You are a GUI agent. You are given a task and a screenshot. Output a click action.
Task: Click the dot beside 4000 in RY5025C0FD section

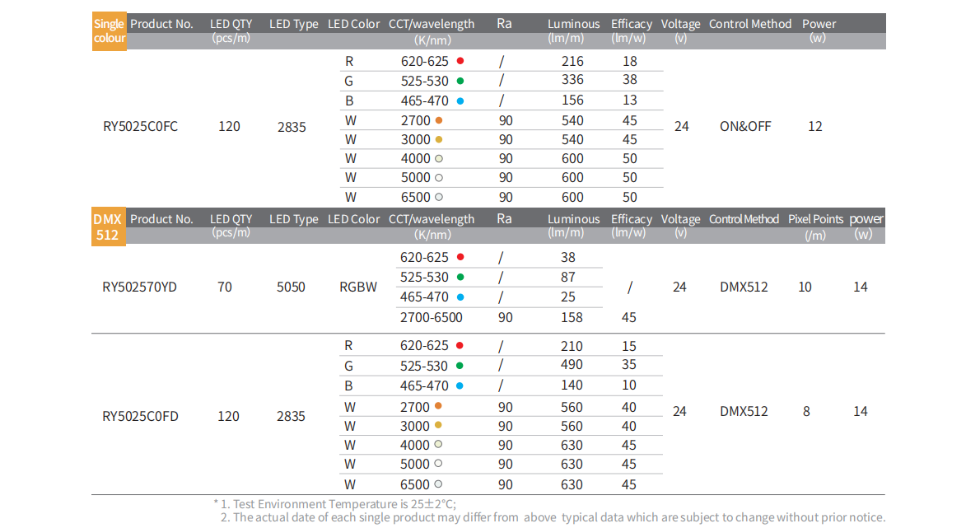pos(439,446)
